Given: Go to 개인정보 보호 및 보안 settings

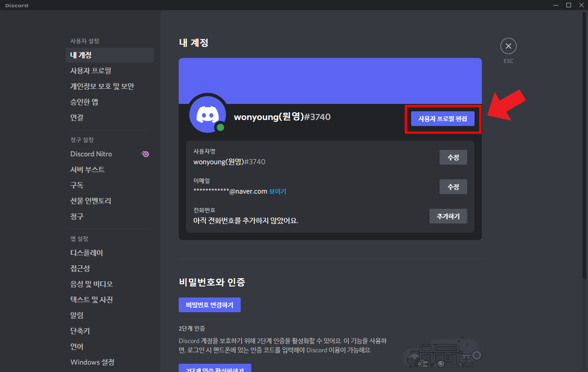Looking at the screenshot, I should (x=110, y=86).
